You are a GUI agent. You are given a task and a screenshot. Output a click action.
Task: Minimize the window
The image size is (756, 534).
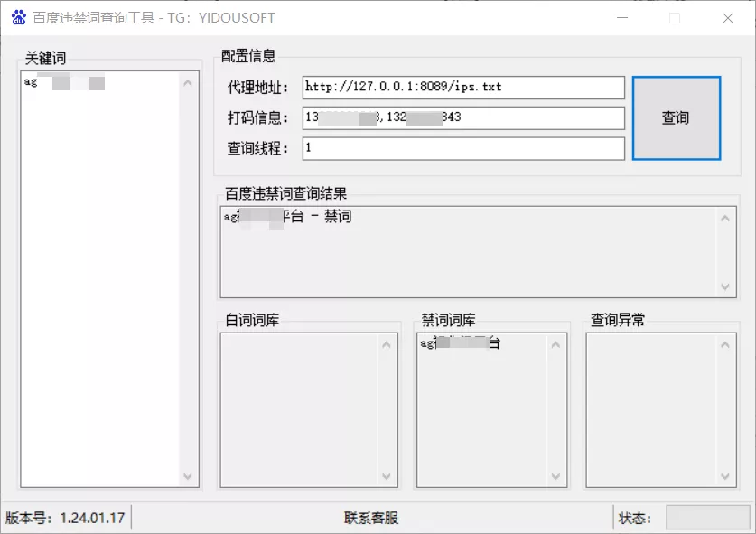(x=622, y=18)
